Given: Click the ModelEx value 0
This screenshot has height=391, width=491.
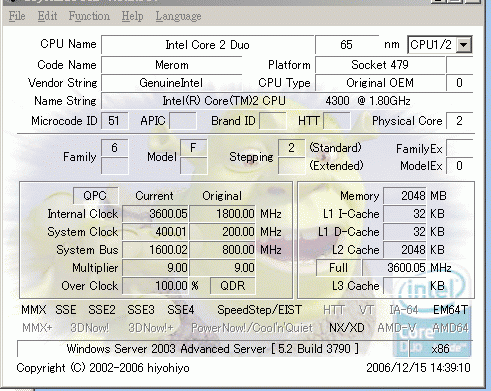Looking at the screenshot, I should [x=459, y=166].
